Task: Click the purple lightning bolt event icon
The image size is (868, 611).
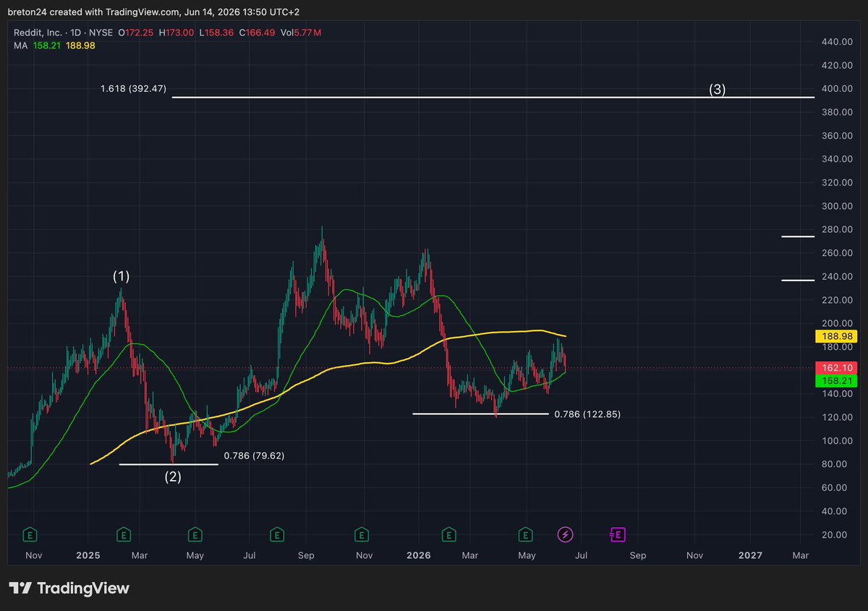Action: pos(566,534)
